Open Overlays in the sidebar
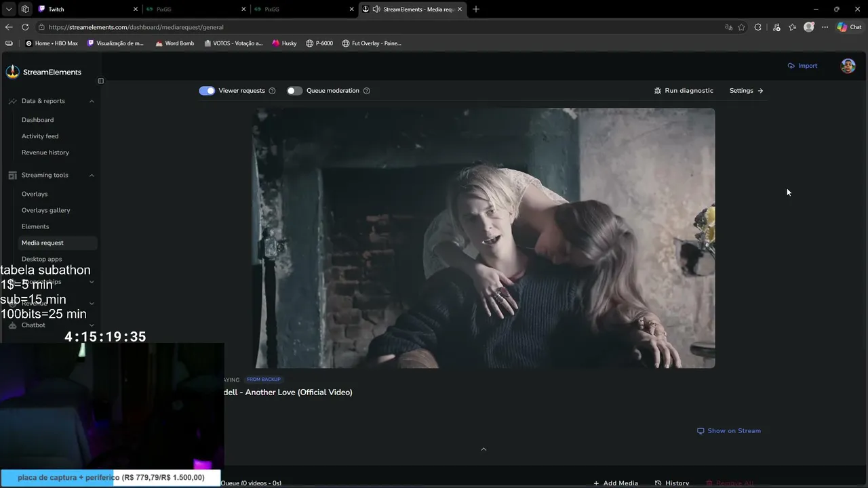 click(35, 194)
